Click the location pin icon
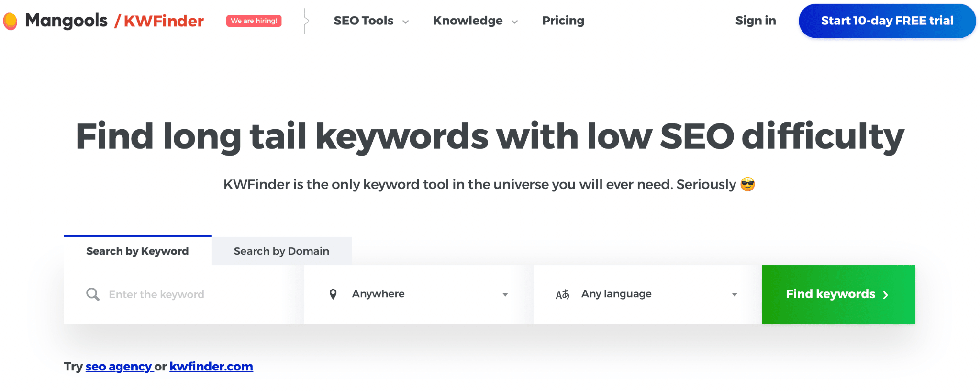Image resolution: width=980 pixels, height=391 pixels. pyautogui.click(x=333, y=294)
